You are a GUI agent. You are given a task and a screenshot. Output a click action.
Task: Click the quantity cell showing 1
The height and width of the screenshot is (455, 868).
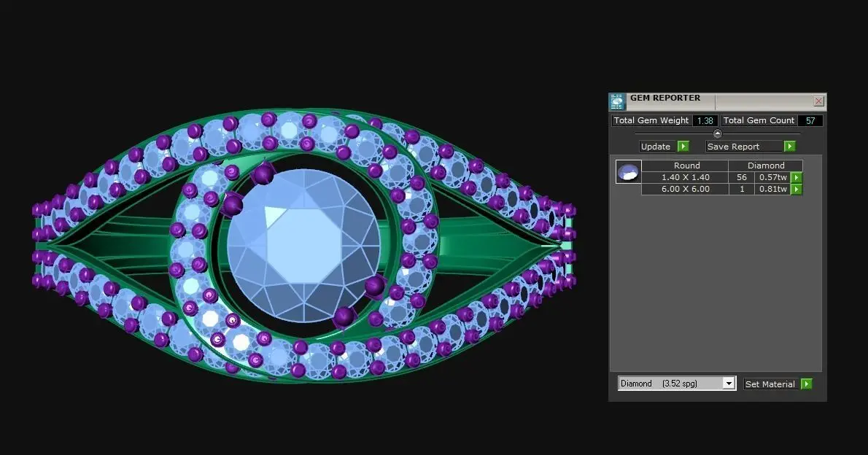(742, 190)
